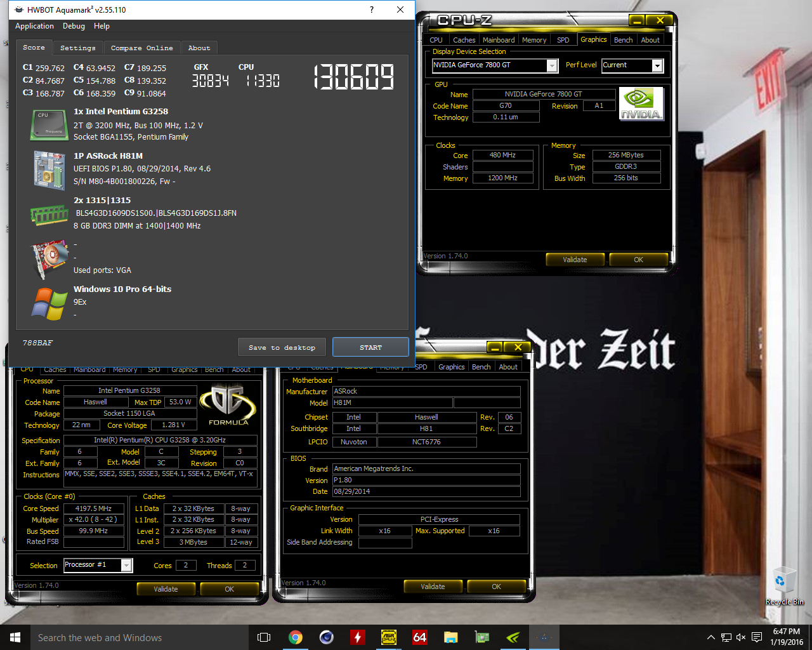Click the 788BAF code in Aquamark

pos(37,343)
